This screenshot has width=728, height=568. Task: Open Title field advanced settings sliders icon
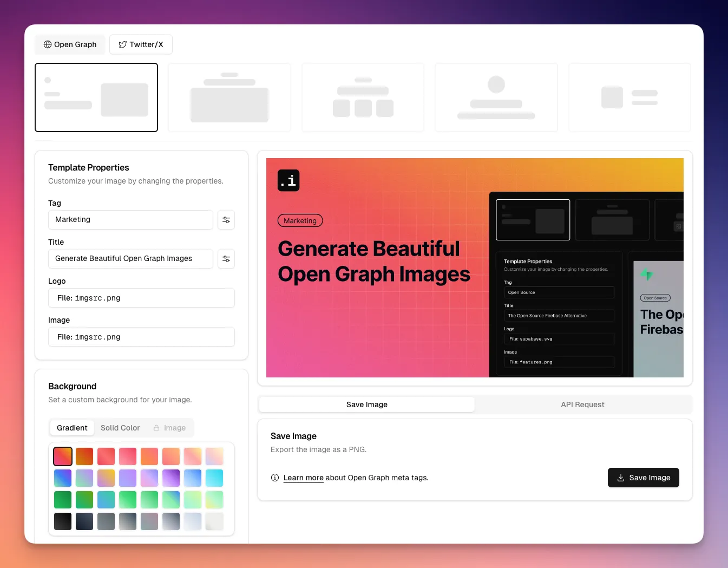[226, 259]
